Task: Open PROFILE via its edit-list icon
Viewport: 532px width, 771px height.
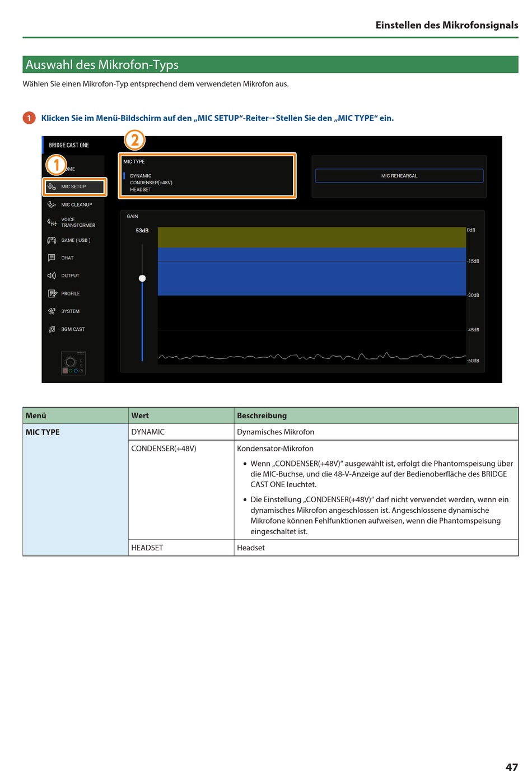Action: pos(52,293)
